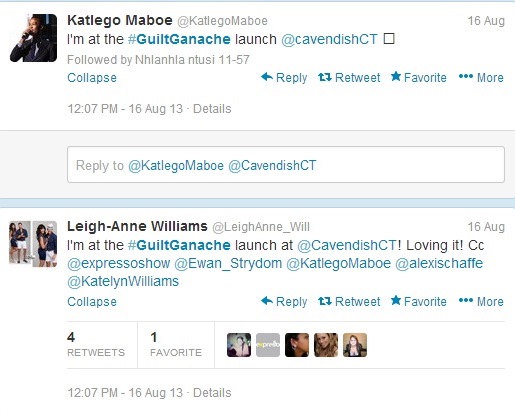Open the 1 Favorite count
Screen dimensions: 515x413
coord(176,345)
